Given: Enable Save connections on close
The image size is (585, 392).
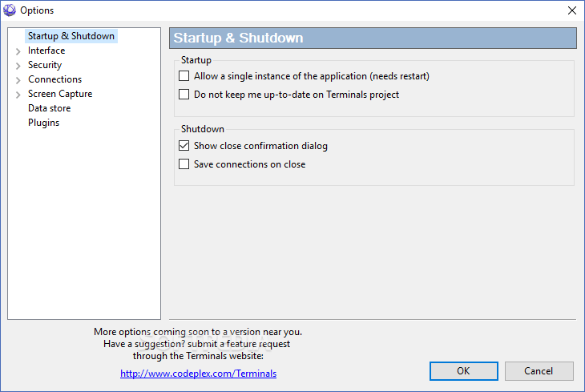Looking at the screenshot, I should pyautogui.click(x=184, y=164).
